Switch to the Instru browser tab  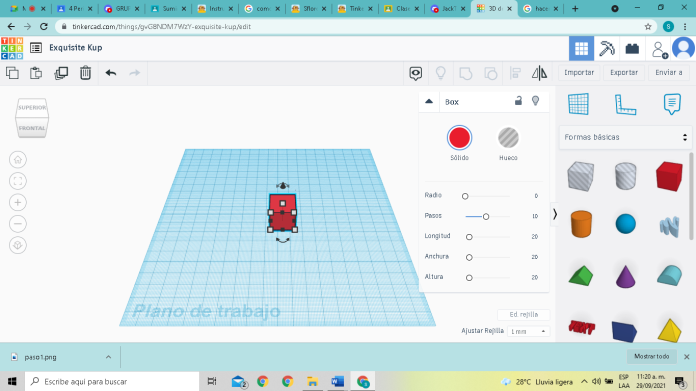click(x=215, y=8)
